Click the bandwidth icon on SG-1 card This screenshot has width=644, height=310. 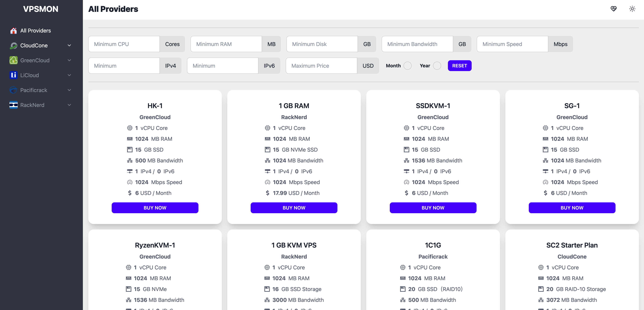[546, 160]
